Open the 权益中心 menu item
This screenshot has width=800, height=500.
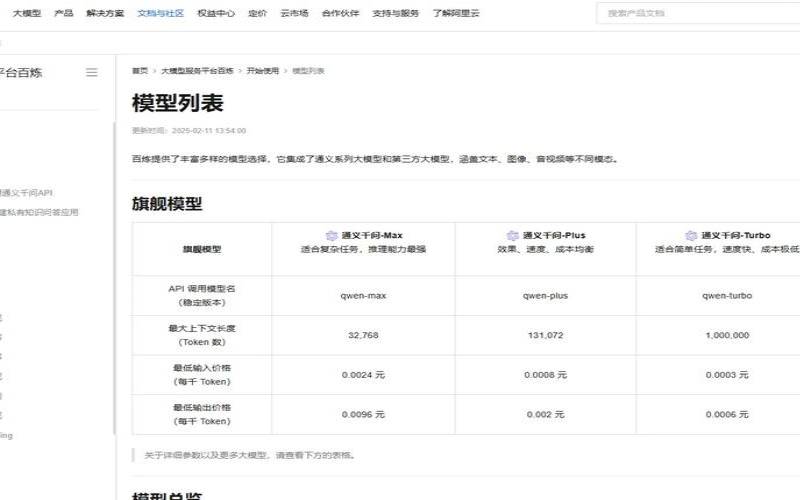(216, 13)
